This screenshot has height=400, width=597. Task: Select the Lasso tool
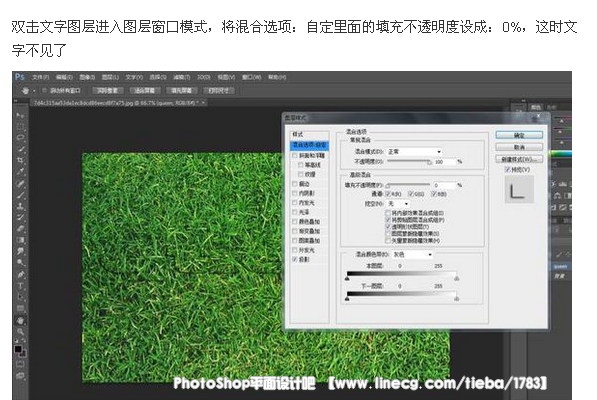pyautogui.click(x=20, y=137)
